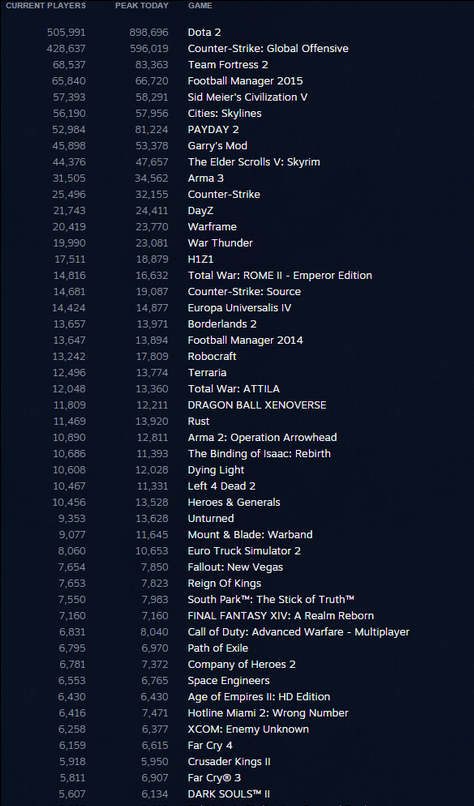Open Total War: ATTILA link
The width and height of the screenshot is (474, 806).
pyautogui.click(x=233, y=389)
